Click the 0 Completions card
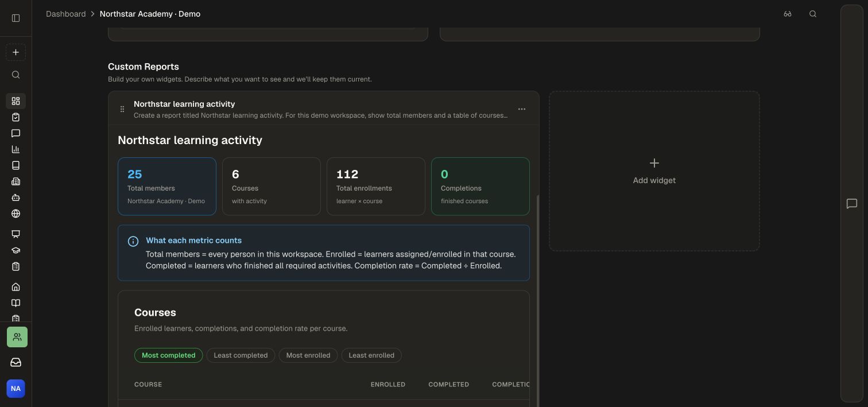 point(480,187)
